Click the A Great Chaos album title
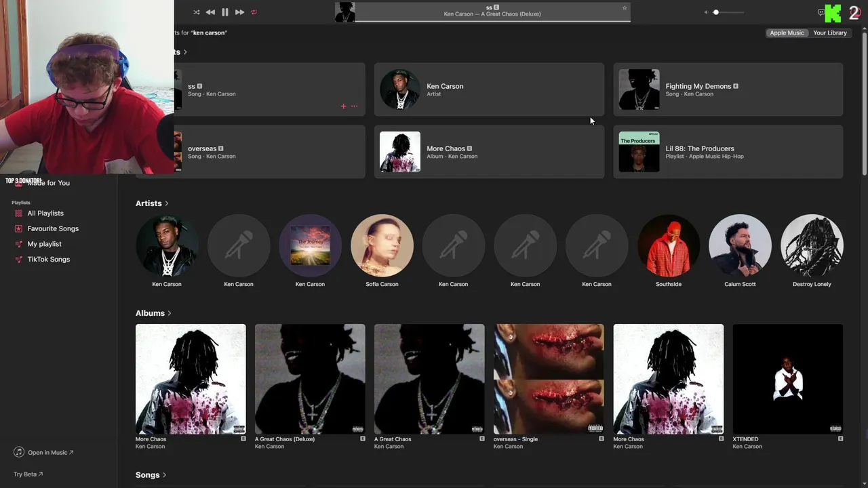This screenshot has width=868, height=488. (x=393, y=439)
